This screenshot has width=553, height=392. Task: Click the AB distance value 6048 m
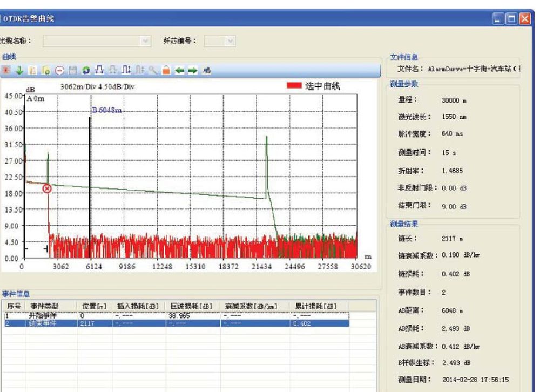tap(453, 310)
